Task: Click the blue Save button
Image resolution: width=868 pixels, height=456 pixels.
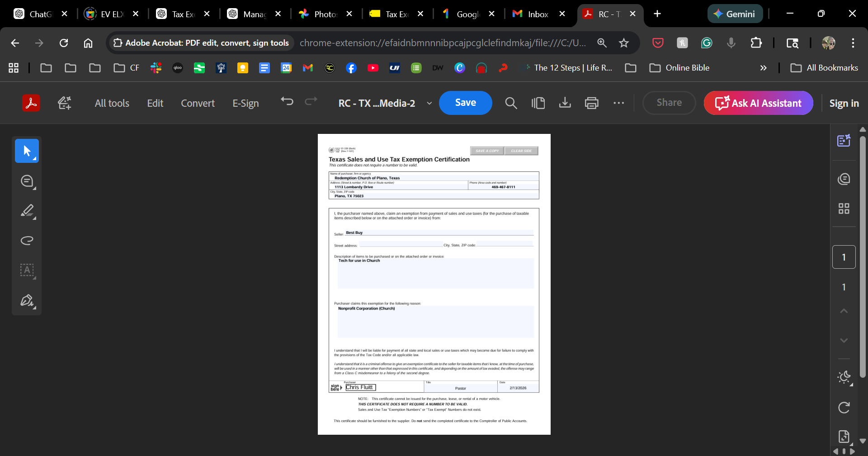Action: 465,103
